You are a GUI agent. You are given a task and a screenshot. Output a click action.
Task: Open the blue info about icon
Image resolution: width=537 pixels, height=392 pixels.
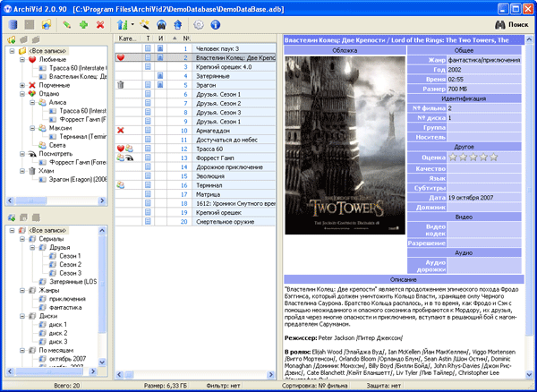point(215,27)
